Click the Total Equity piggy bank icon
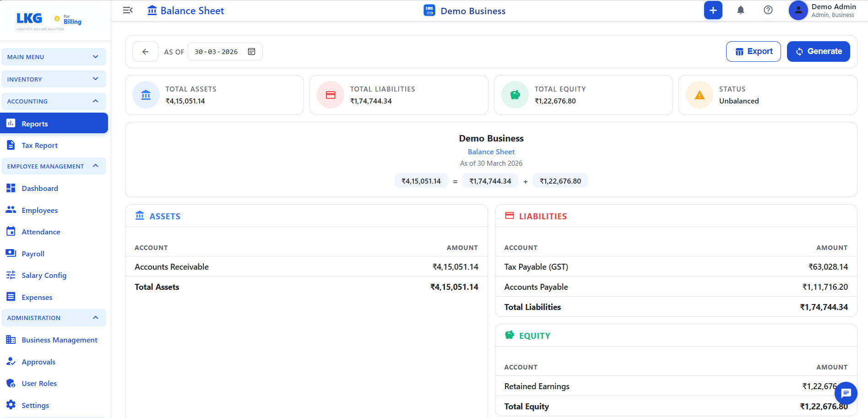Image resolution: width=868 pixels, height=418 pixels. click(515, 95)
